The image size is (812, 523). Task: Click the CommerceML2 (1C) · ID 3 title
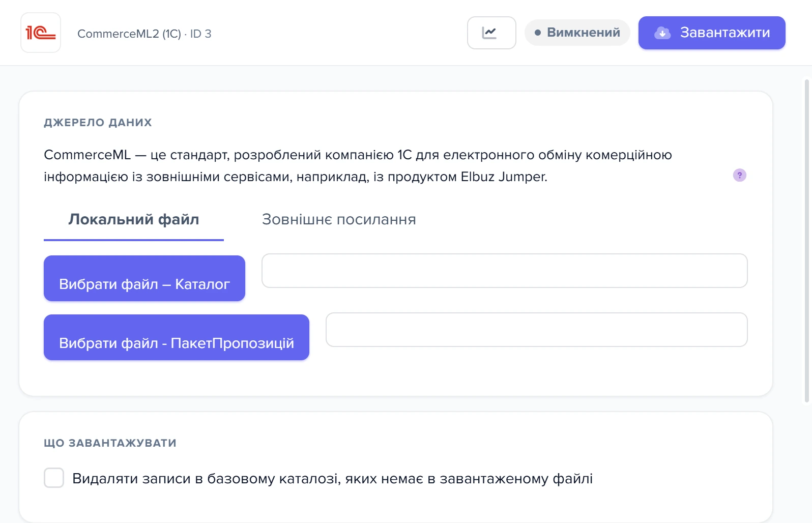pyautogui.click(x=144, y=34)
